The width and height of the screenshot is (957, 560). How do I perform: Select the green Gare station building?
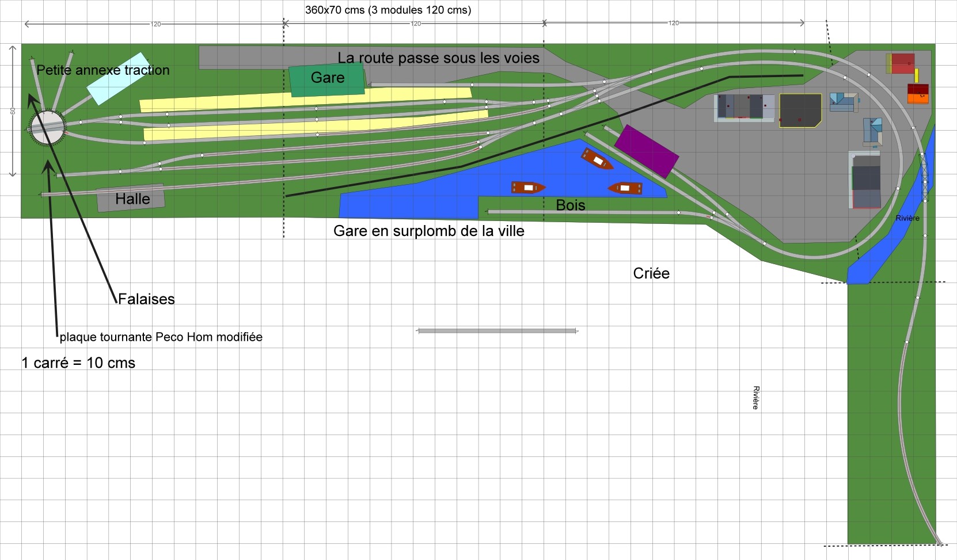[327, 79]
